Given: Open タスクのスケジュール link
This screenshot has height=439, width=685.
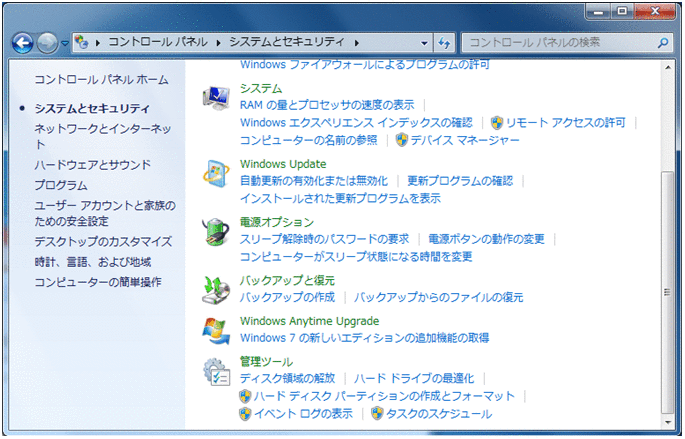Looking at the screenshot, I should coord(439,413).
